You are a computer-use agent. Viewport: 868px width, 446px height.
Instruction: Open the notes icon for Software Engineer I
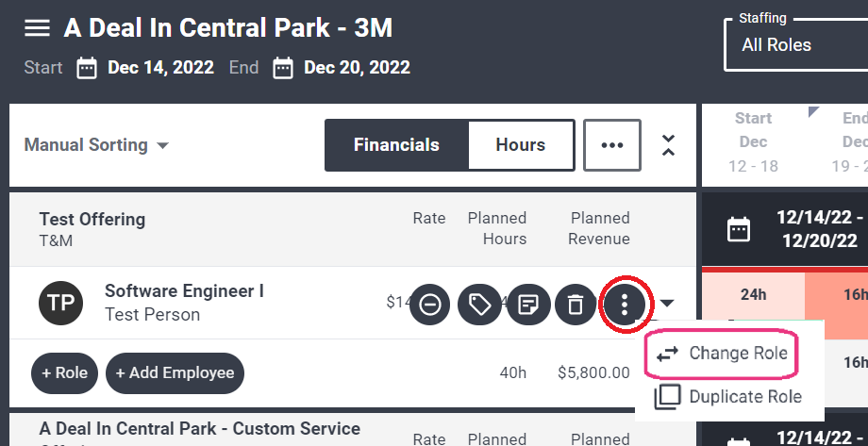point(528,305)
